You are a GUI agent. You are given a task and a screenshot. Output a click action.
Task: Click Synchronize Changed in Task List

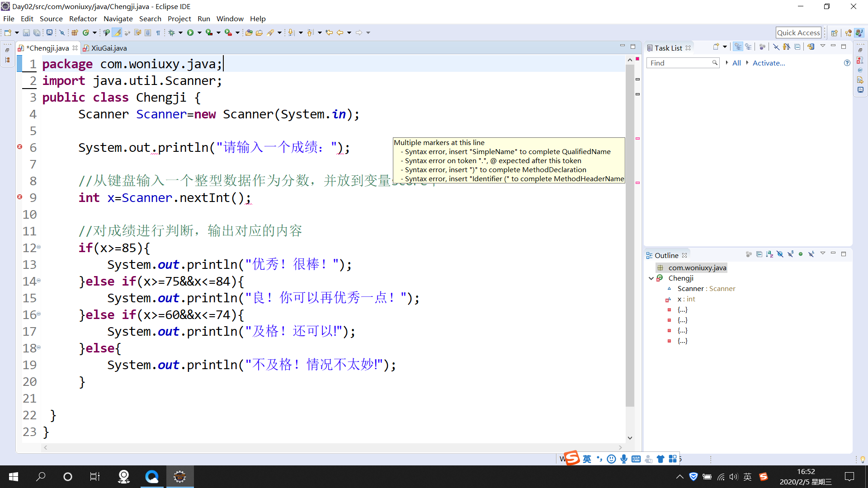click(811, 47)
